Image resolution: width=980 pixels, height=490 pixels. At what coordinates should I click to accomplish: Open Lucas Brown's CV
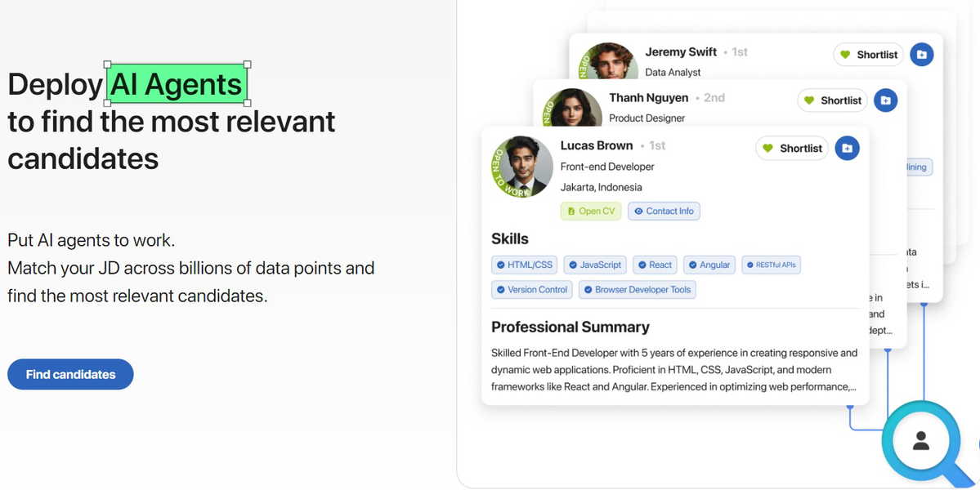point(591,212)
